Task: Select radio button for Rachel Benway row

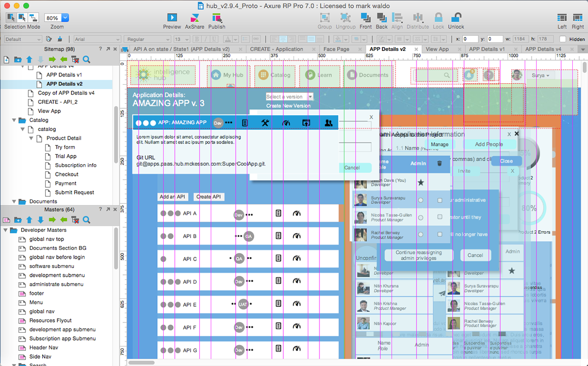Action: [x=420, y=235]
